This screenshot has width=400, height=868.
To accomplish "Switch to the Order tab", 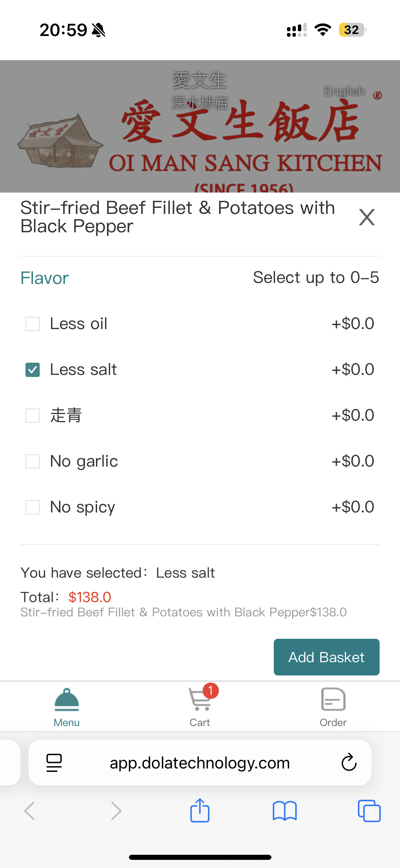I will (333, 707).
